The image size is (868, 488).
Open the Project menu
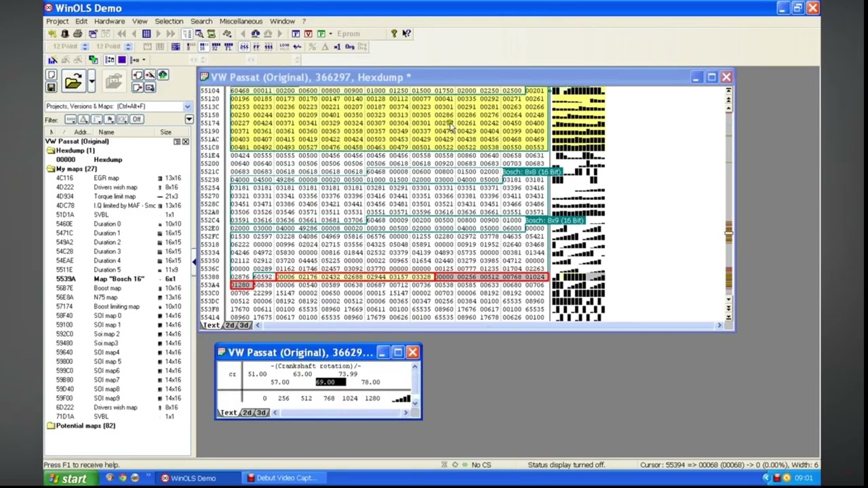point(57,21)
